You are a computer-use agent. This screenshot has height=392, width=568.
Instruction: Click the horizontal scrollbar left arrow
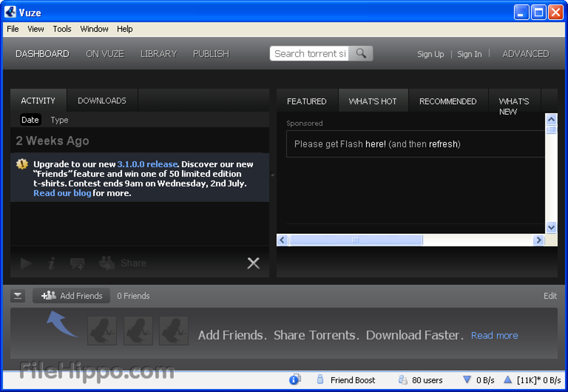[x=282, y=240]
